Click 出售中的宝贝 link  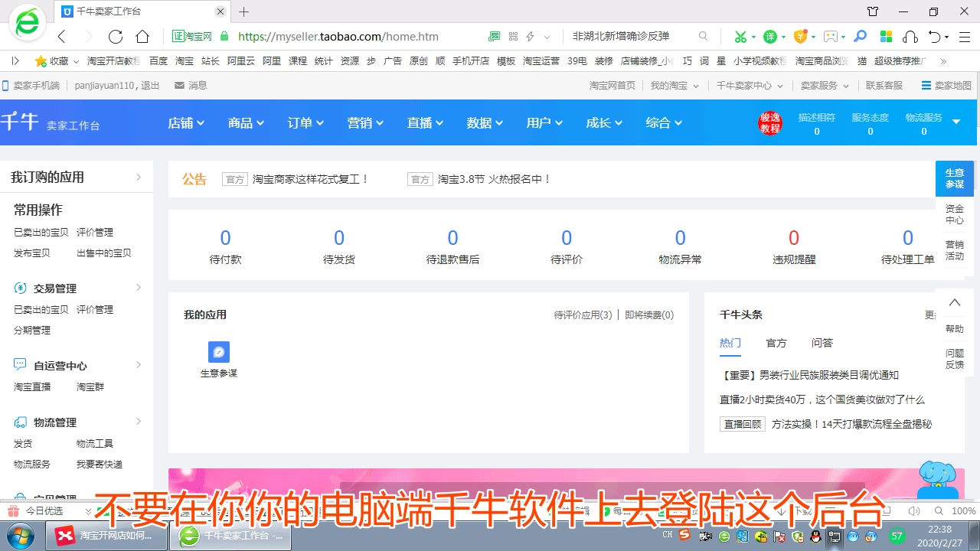click(104, 253)
